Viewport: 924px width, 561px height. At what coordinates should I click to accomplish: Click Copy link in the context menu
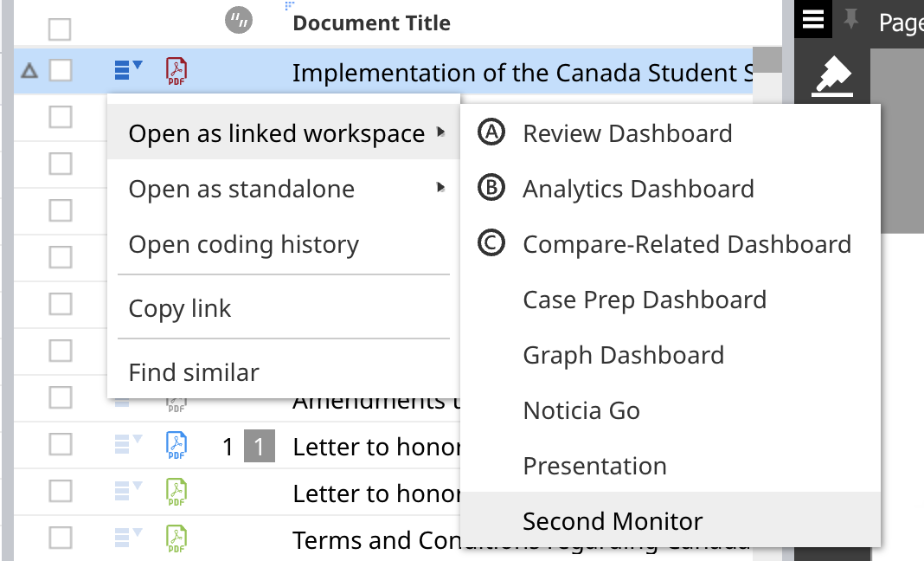180,308
